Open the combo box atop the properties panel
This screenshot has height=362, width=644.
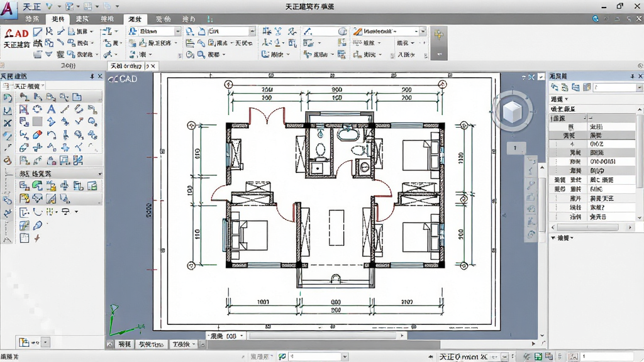point(618,87)
